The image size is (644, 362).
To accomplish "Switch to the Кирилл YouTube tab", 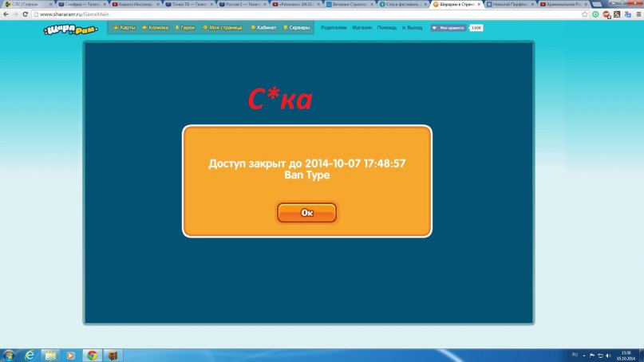I will click(x=134, y=4).
